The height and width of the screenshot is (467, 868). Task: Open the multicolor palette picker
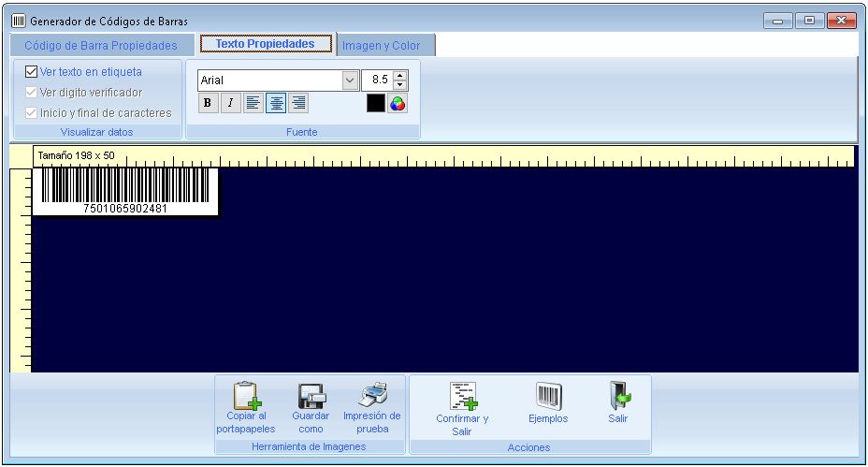pyautogui.click(x=398, y=104)
